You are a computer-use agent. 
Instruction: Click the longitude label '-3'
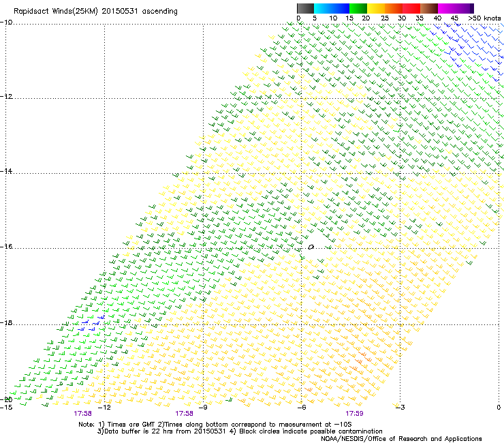pos(400,408)
